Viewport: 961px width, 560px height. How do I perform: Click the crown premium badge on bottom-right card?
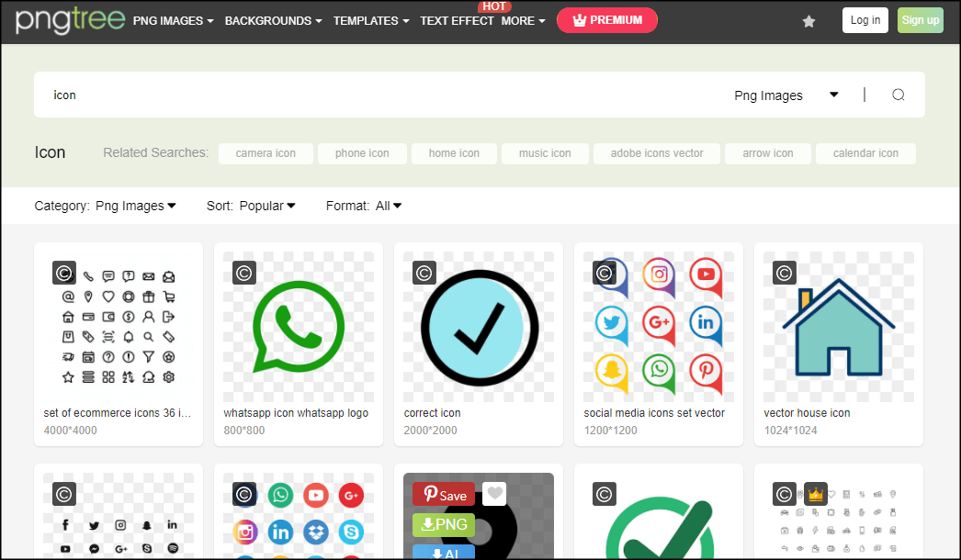815,494
